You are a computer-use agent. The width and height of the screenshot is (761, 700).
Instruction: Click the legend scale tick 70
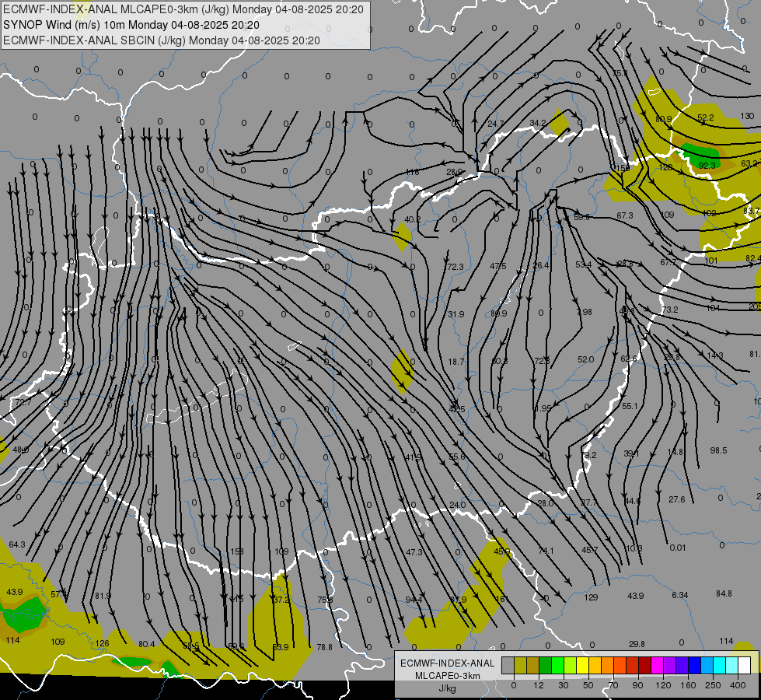pos(613,685)
